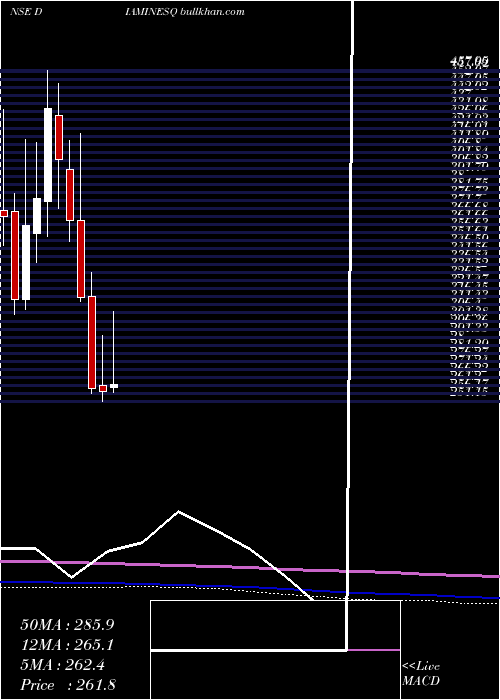This screenshot has width=500, height=700.
Task: Click the 12MA : 265.1 value
Action: (67, 645)
